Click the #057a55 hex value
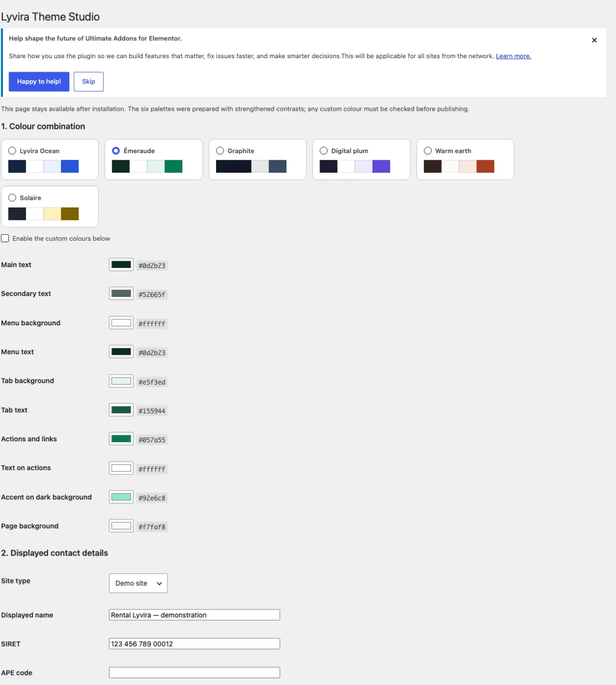This screenshot has height=685, width=616. pyautogui.click(x=152, y=440)
